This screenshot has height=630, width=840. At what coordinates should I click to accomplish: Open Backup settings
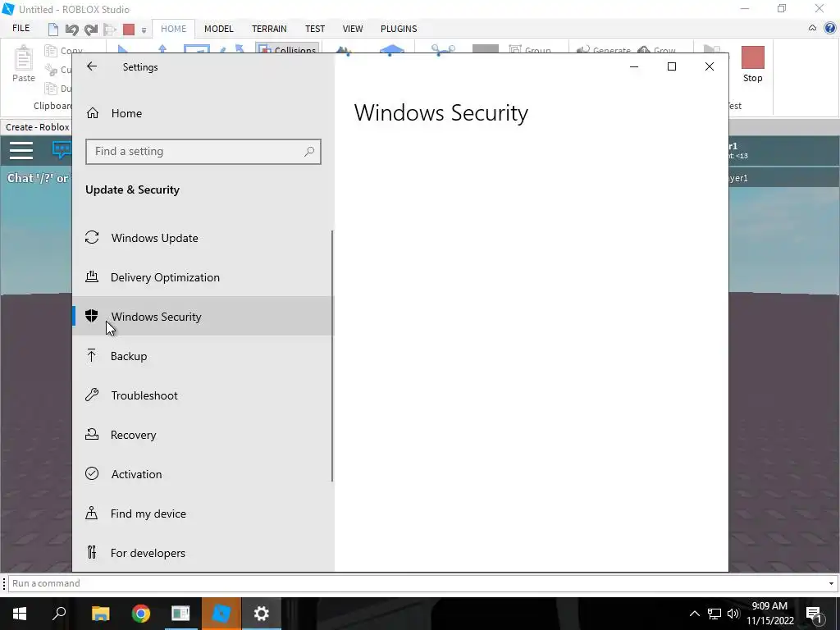pos(203,356)
